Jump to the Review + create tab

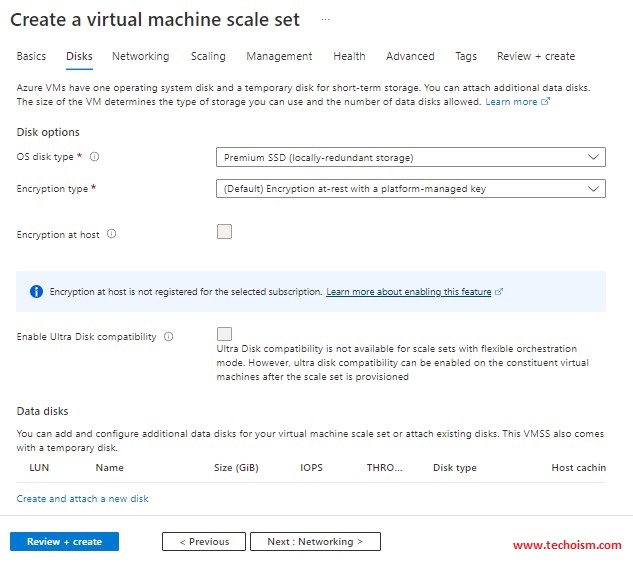[x=536, y=56]
